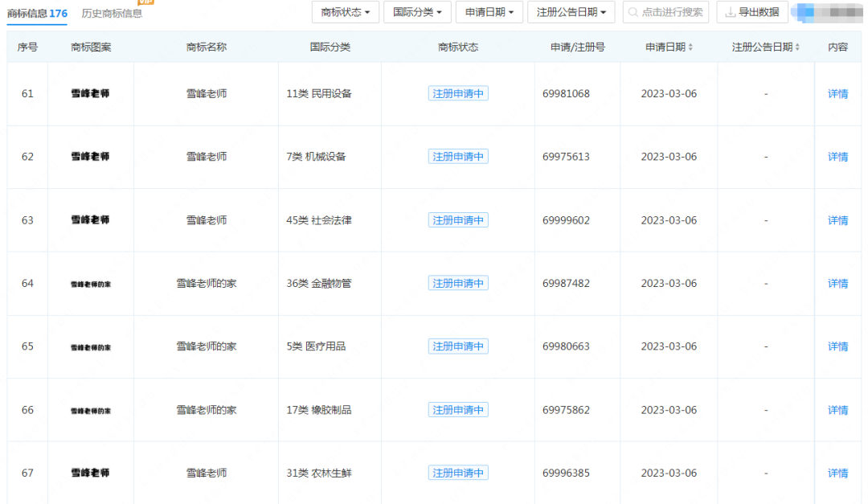868x504 pixels.
Task: Select application number 69975613
Action: pos(566,157)
